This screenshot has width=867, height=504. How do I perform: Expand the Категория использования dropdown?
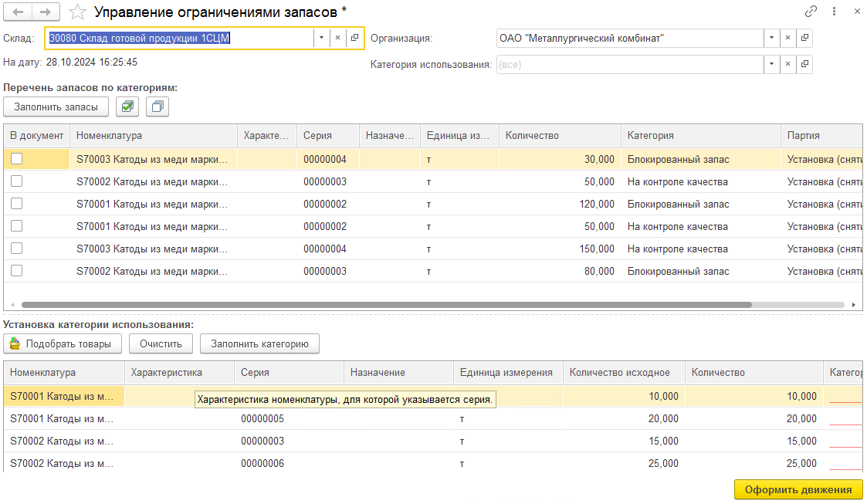770,64
